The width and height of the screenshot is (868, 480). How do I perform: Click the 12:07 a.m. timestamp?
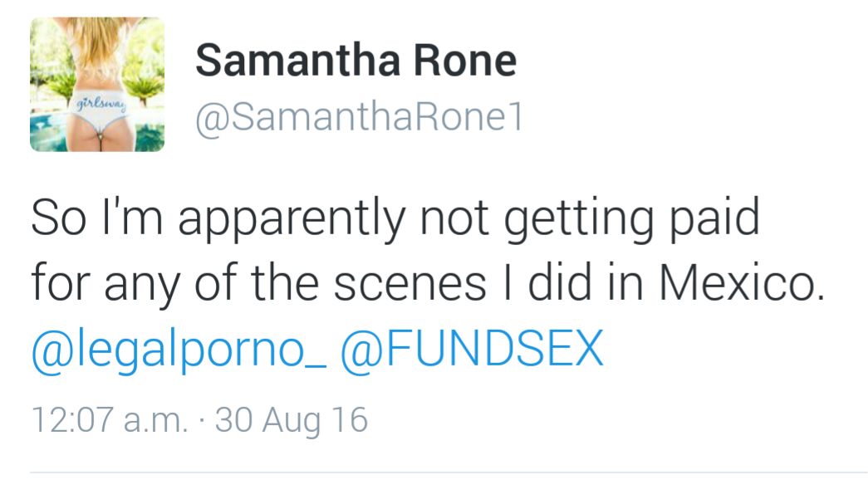tap(109, 419)
